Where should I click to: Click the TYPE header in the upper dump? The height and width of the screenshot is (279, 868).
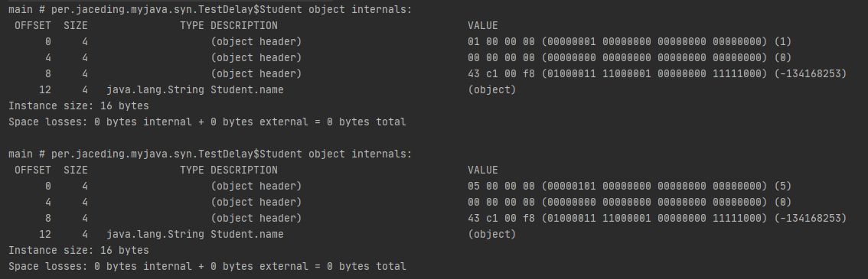pos(191,25)
